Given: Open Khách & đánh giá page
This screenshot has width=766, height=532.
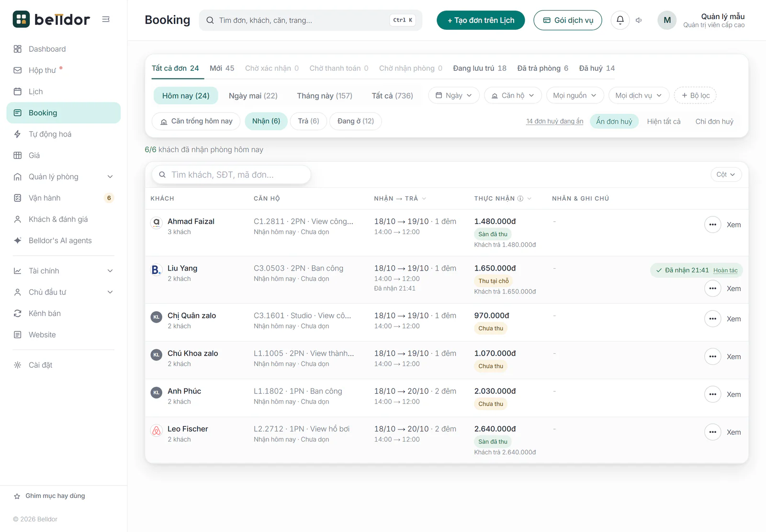Looking at the screenshot, I should (64, 219).
